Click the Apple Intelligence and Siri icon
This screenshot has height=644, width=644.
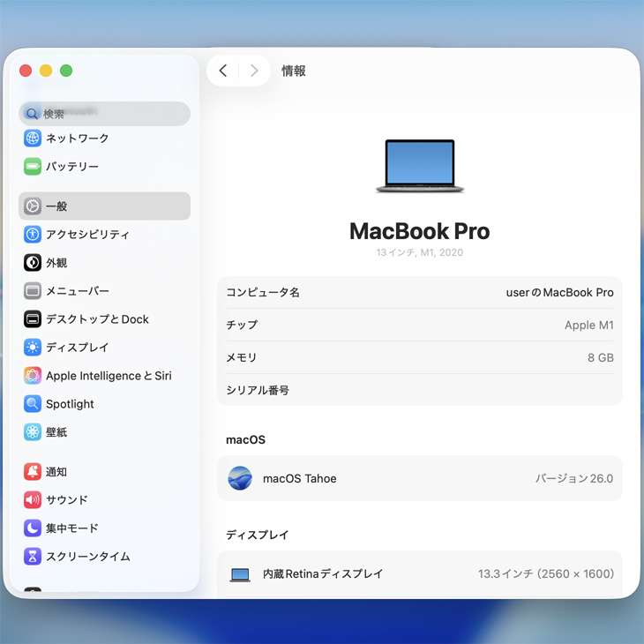(33, 376)
